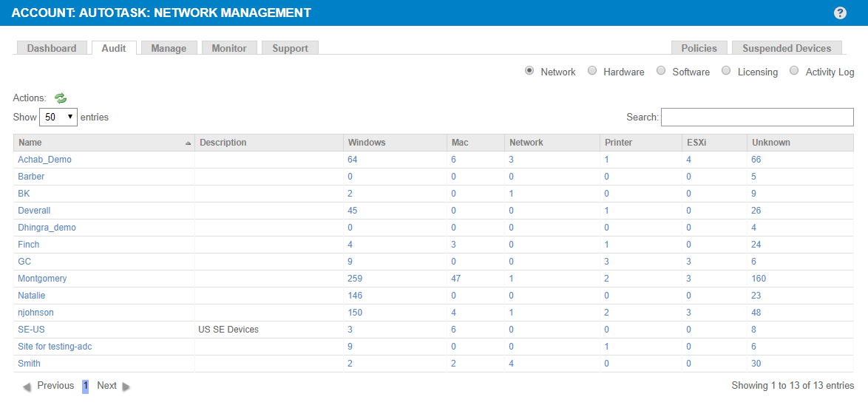The width and height of the screenshot is (868, 405).
Task: Select the Software radio button
Action: [661, 71]
